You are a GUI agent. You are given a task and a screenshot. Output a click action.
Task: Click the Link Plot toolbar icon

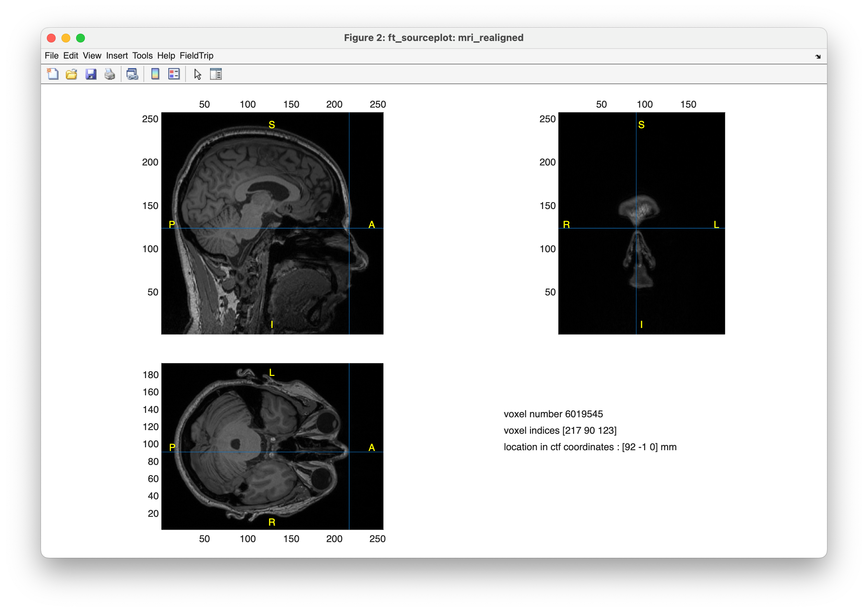(132, 74)
